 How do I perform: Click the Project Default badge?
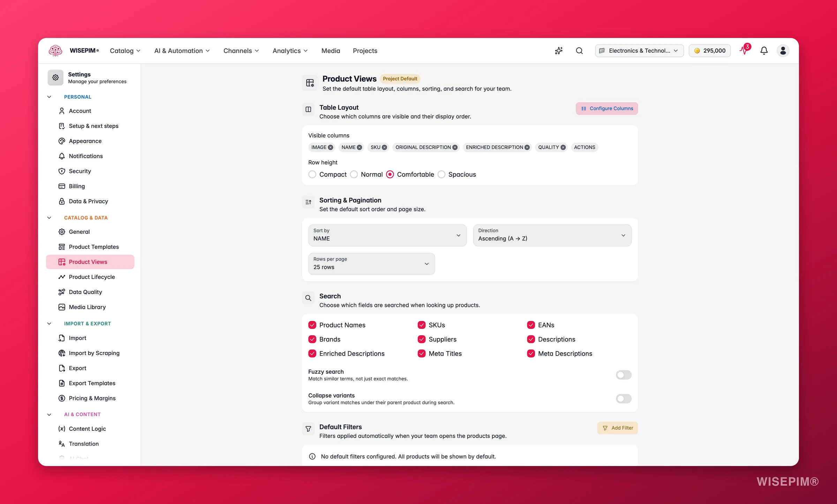tap(400, 79)
